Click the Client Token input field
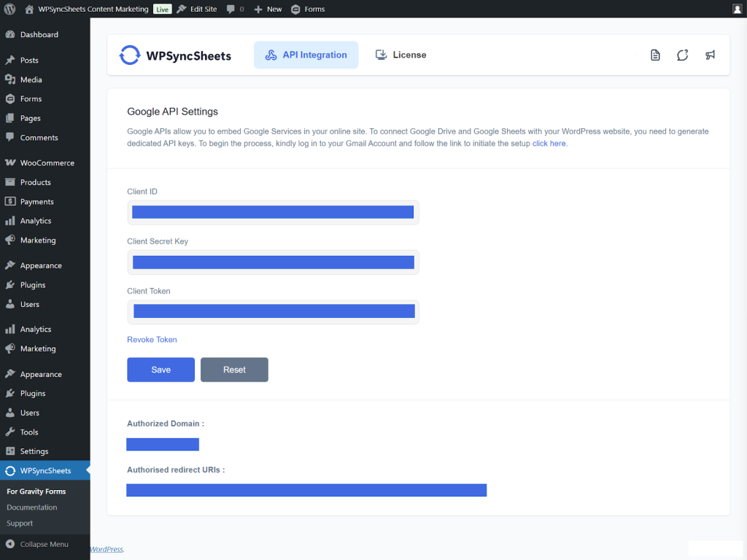Viewport: 747px width, 560px height. (273, 312)
